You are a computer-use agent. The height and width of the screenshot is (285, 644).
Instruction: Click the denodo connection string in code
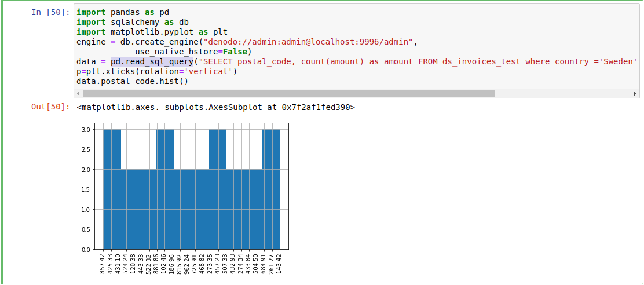tap(308, 42)
